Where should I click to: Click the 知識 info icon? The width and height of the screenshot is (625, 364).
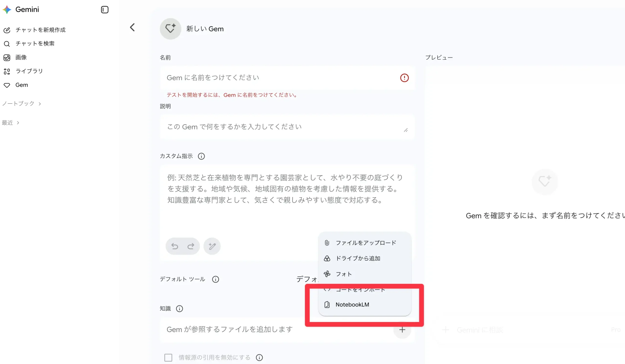pos(179,309)
